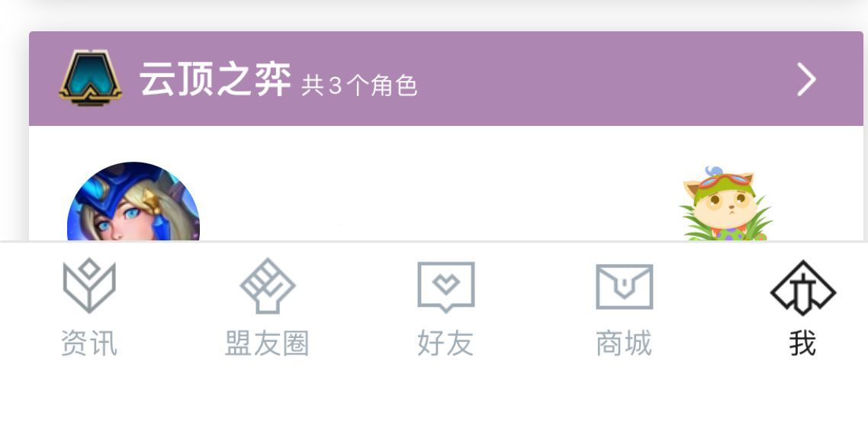The height and width of the screenshot is (438, 868).
Task: Click the 云顶之弈 header title
Action: click(x=215, y=79)
